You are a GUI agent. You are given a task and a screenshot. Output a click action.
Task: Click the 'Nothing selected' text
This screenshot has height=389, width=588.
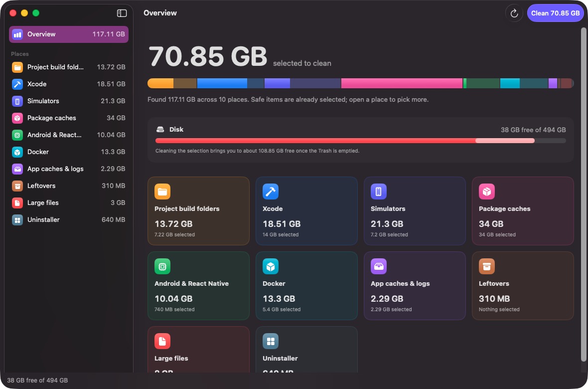(499, 309)
